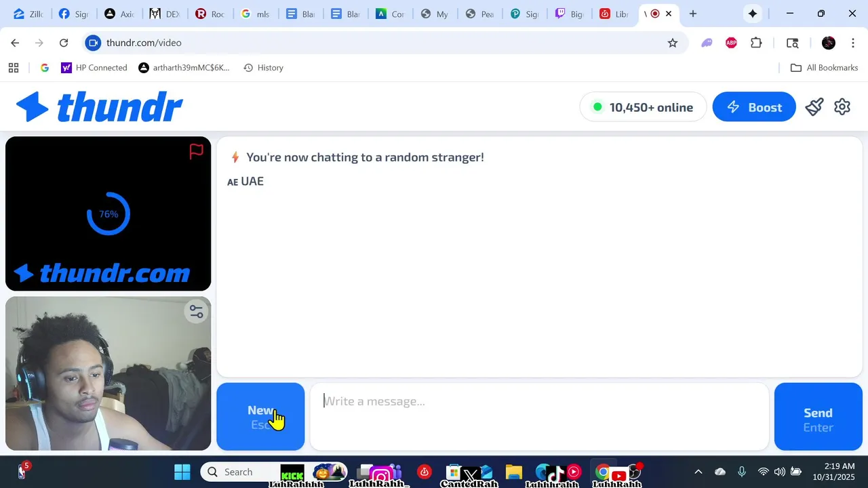The width and height of the screenshot is (868, 488).
Task: Open Google Chrome taskbar icon
Action: pyautogui.click(x=602, y=472)
